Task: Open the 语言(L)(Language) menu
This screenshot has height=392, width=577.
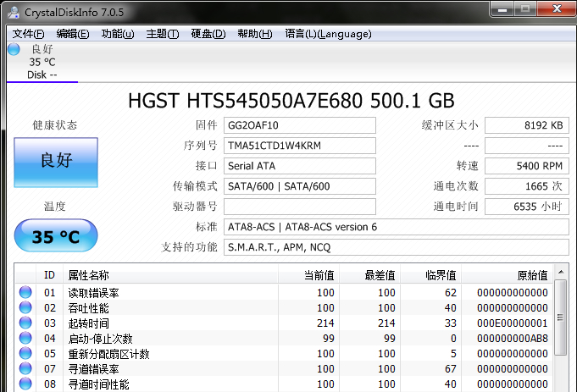Action: (328, 34)
